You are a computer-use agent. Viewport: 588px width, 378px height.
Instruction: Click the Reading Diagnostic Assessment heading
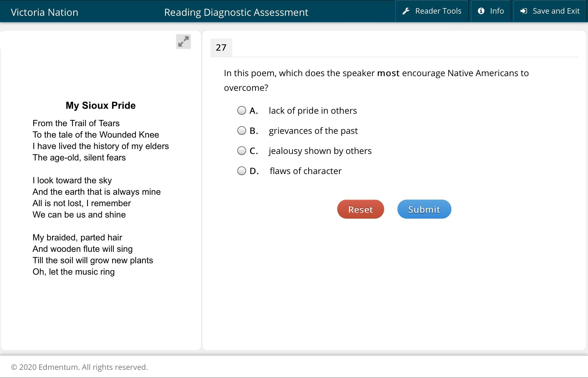tap(236, 12)
